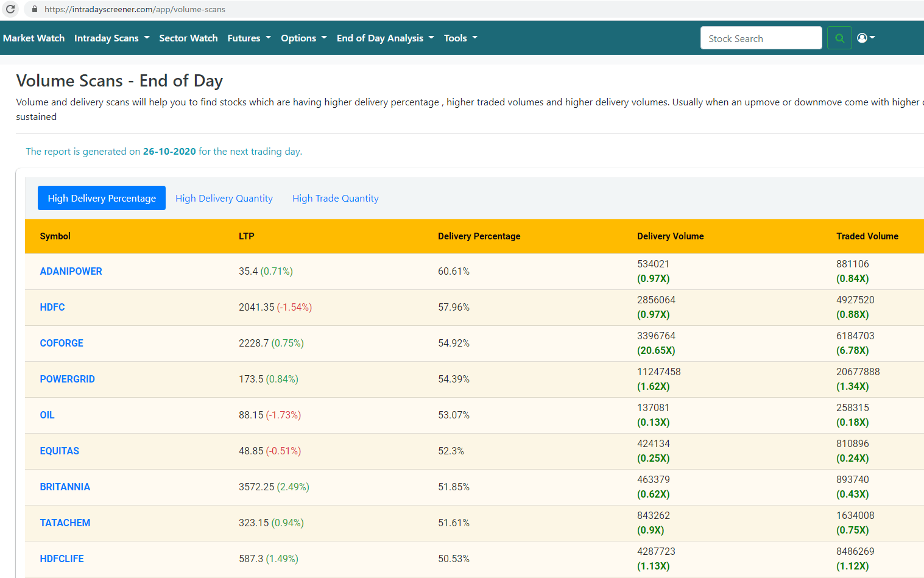Screen dimensions: 924x578
Task: Click the report date 26-10-2020
Action: click(169, 151)
